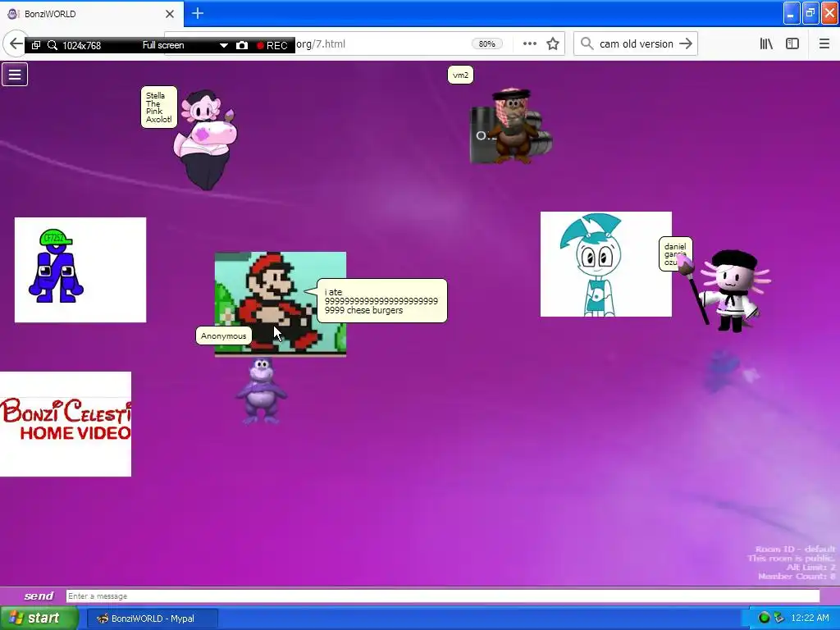Start recording with the REC button
The height and width of the screenshot is (630, 840).
pyautogui.click(x=272, y=46)
